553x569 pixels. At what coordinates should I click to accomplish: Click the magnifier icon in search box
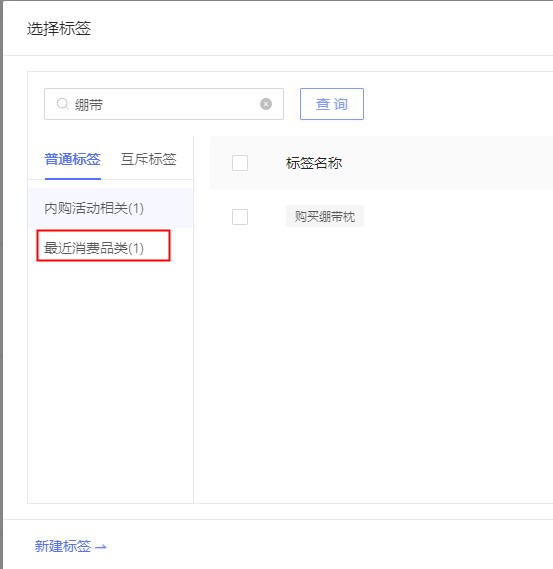click(62, 104)
